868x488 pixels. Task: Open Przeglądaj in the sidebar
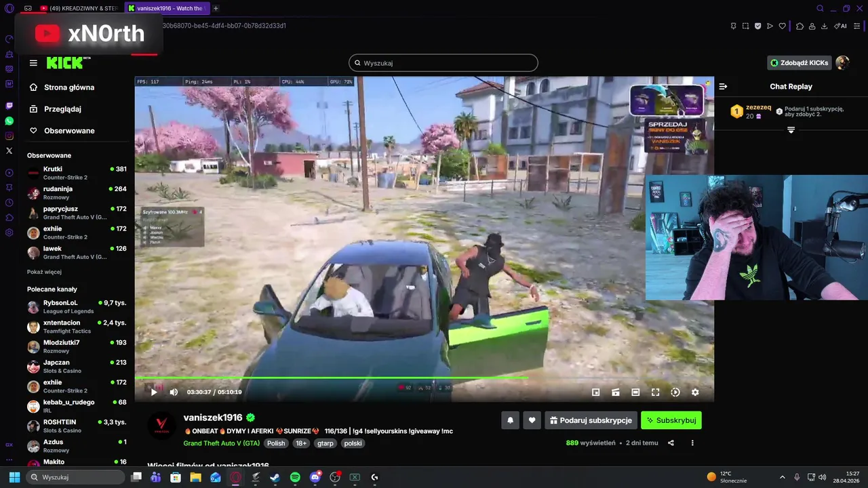point(62,109)
